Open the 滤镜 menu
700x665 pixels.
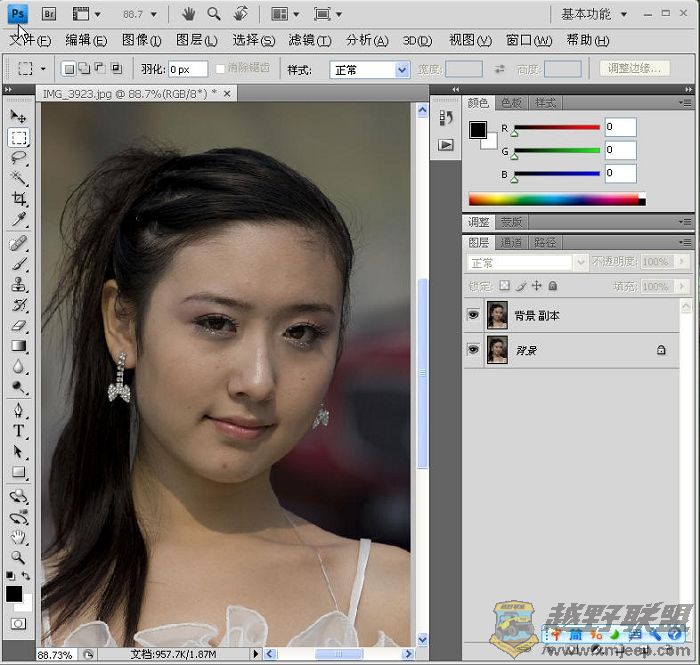[x=309, y=41]
